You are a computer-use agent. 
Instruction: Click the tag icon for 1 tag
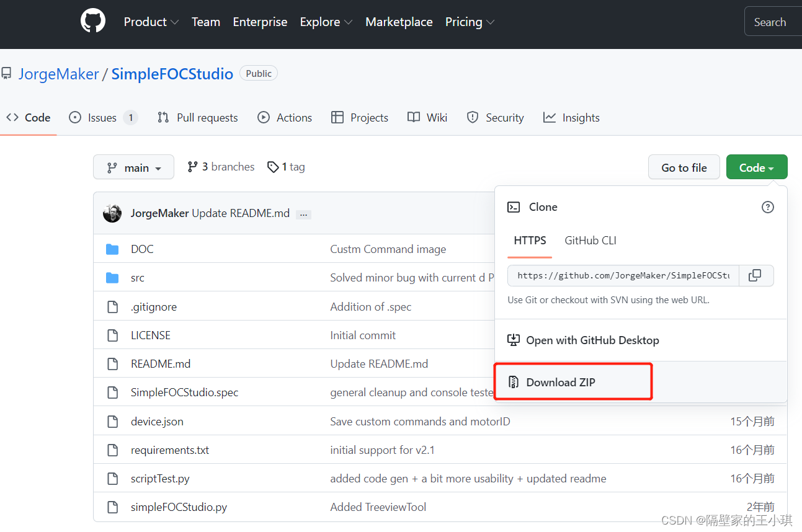click(x=273, y=167)
